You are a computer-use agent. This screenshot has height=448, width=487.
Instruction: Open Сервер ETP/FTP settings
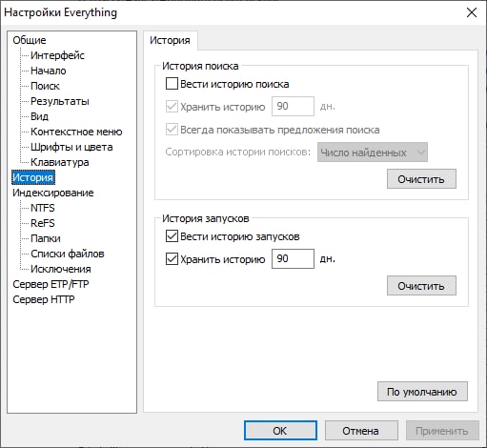51,284
